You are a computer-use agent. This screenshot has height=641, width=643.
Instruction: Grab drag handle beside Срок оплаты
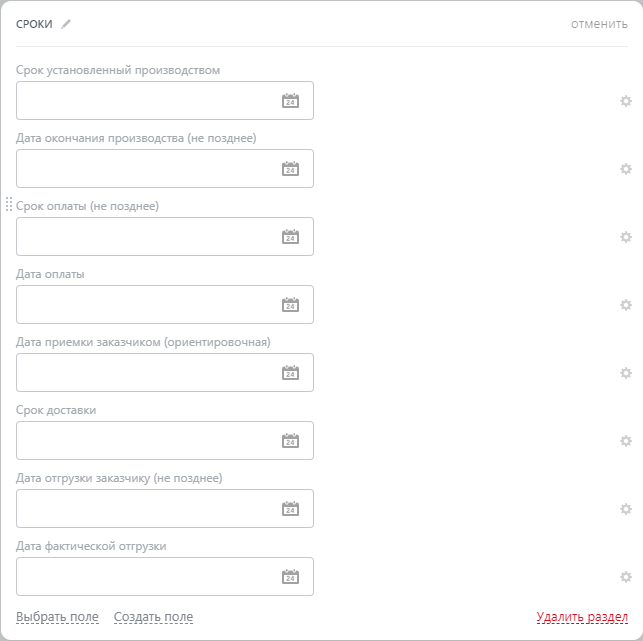[9, 205]
